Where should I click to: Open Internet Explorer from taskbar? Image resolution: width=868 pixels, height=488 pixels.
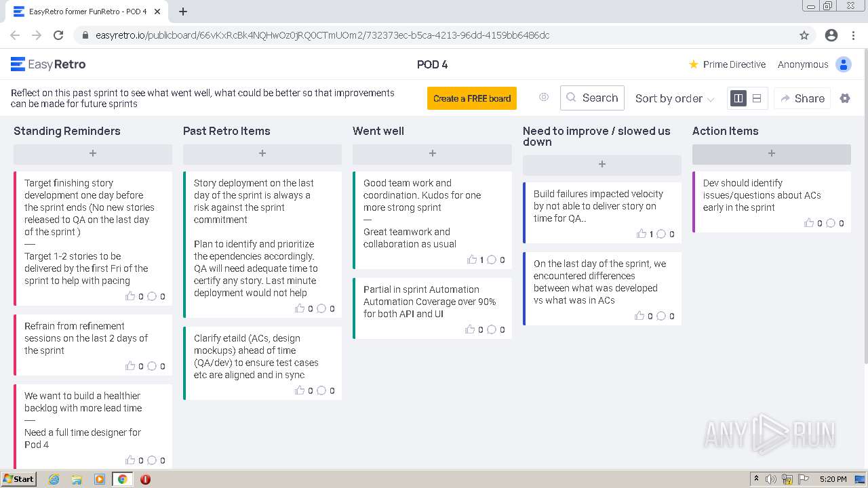click(x=54, y=479)
